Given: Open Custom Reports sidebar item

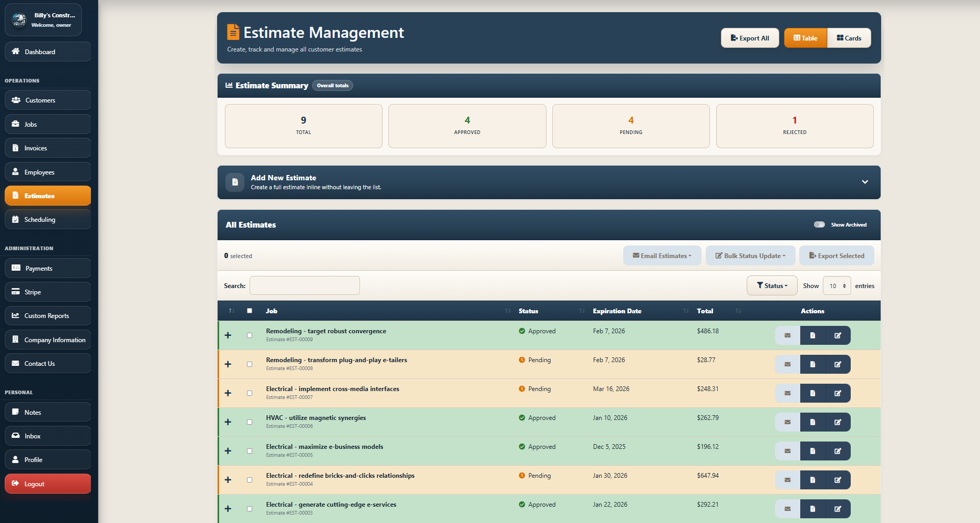Looking at the screenshot, I should [x=48, y=315].
